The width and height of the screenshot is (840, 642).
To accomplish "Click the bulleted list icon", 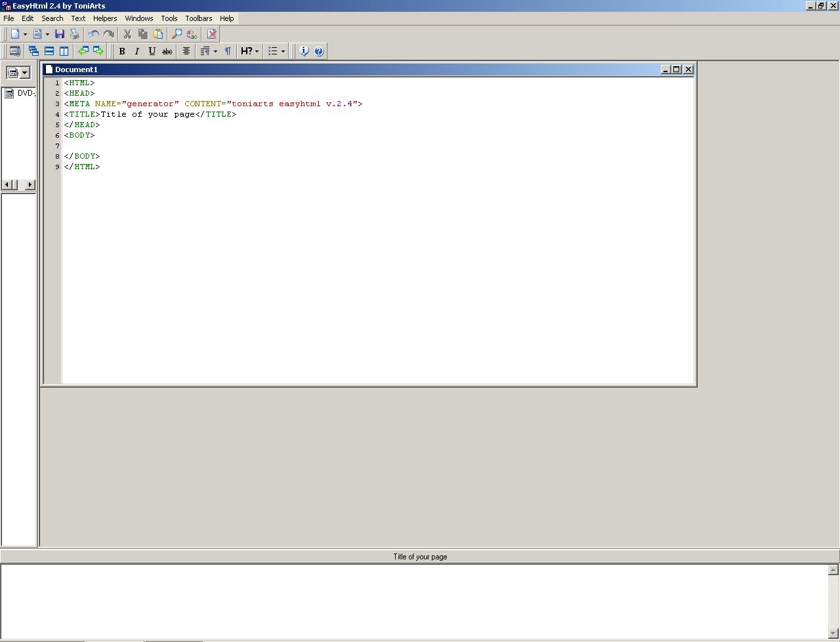I will pyautogui.click(x=273, y=51).
